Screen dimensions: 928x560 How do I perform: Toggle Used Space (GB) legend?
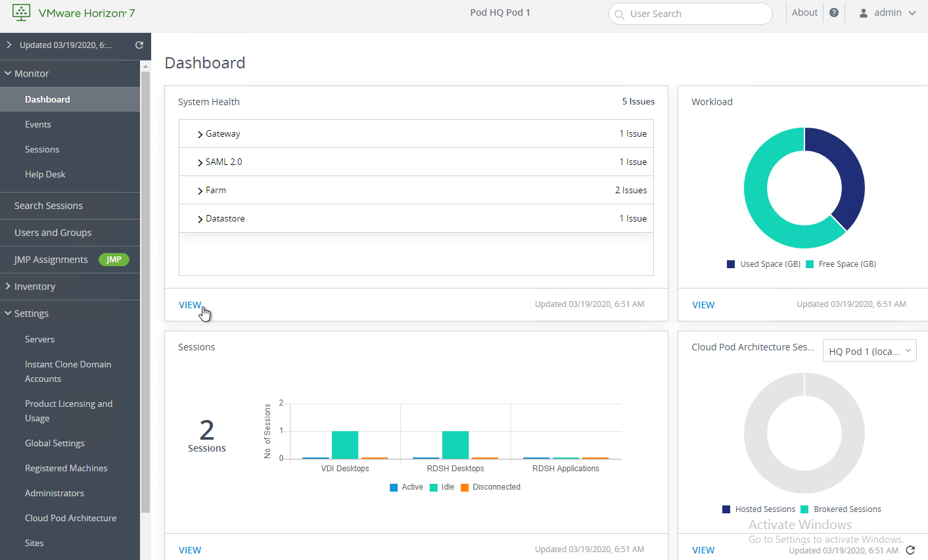764,264
